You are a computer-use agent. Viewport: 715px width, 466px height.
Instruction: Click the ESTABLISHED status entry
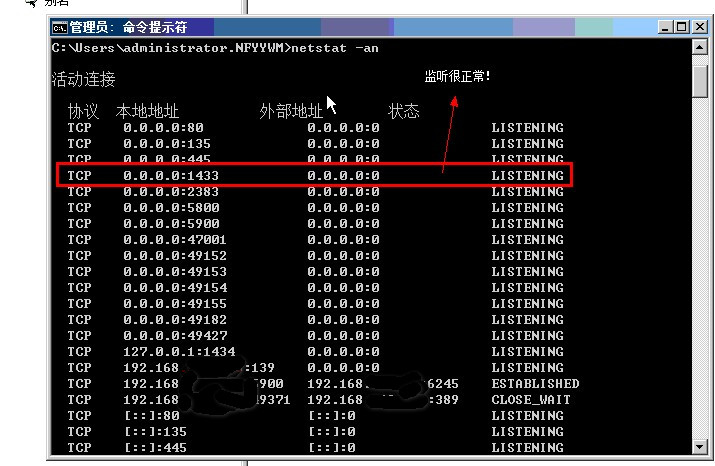click(535, 383)
